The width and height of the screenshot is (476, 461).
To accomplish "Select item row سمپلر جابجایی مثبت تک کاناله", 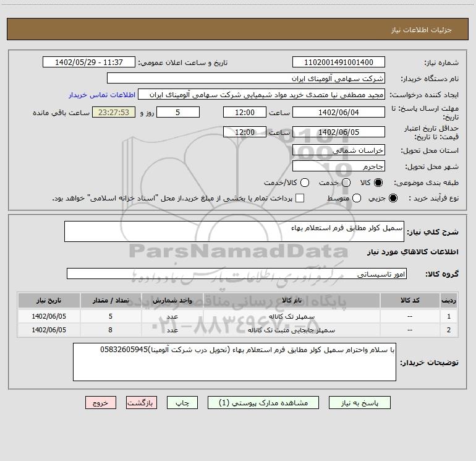I will [238, 330].
